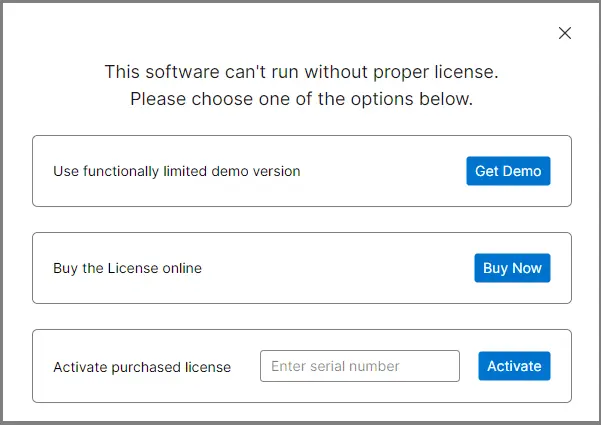Focus the Enter serial number field
Viewport: 601px width, 425px height.
tap(360, 366)
